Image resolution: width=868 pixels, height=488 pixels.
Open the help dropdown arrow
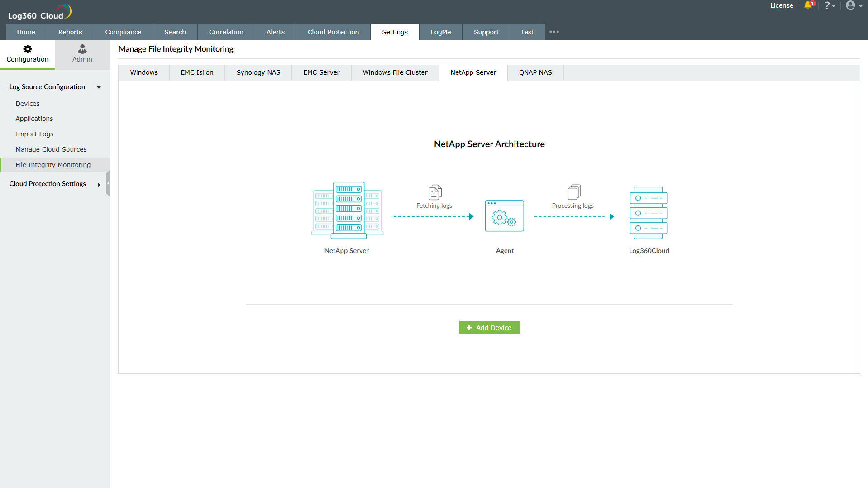[834, 5]
